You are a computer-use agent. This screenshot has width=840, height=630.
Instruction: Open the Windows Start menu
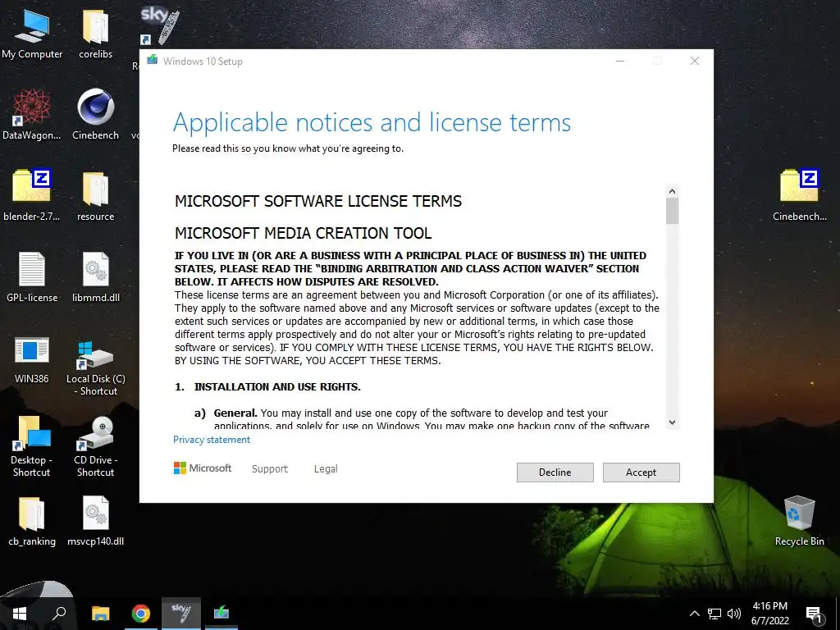point(20,614)
